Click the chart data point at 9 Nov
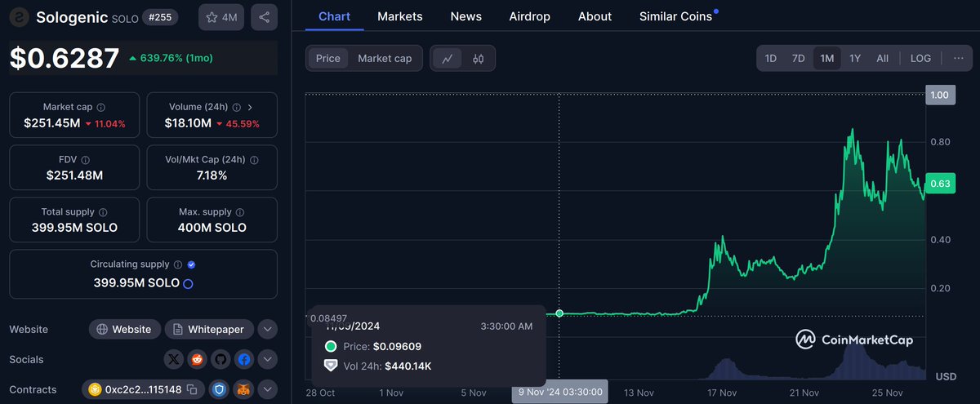This screenshot has height=404, width=980. click(x=559, y=313)
